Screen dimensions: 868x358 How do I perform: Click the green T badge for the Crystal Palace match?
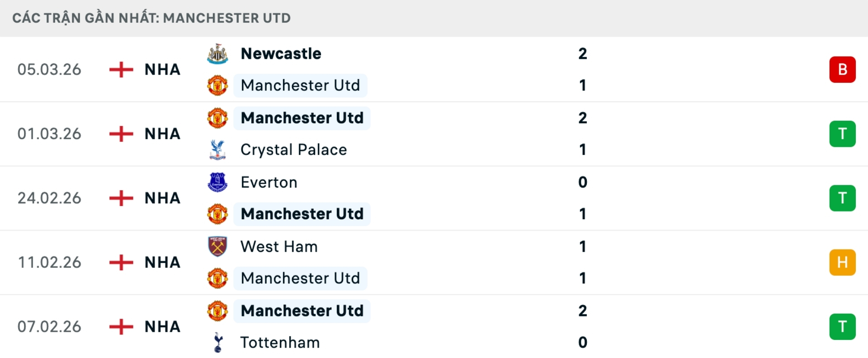point(843,134)
